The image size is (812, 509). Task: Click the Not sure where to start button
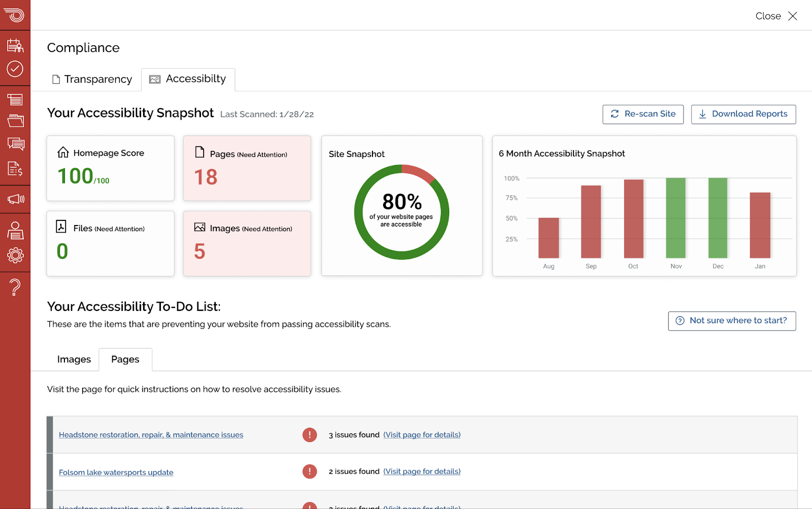coord(732,321)
